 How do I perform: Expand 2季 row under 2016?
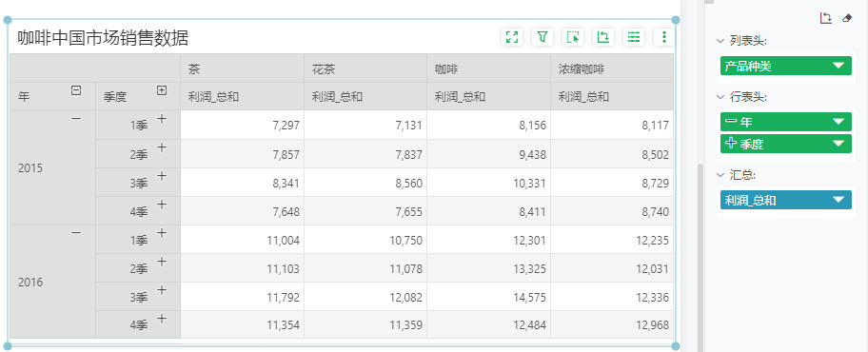(162, 262)
